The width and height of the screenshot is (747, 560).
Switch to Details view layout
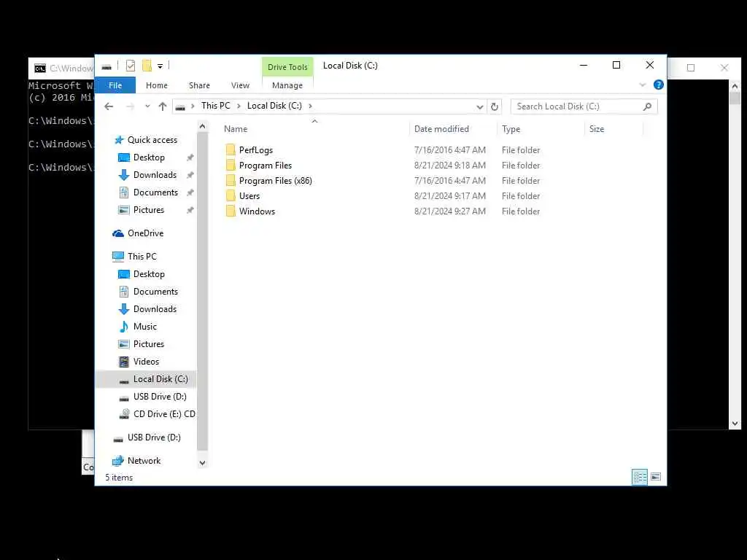tap(639, 477)
